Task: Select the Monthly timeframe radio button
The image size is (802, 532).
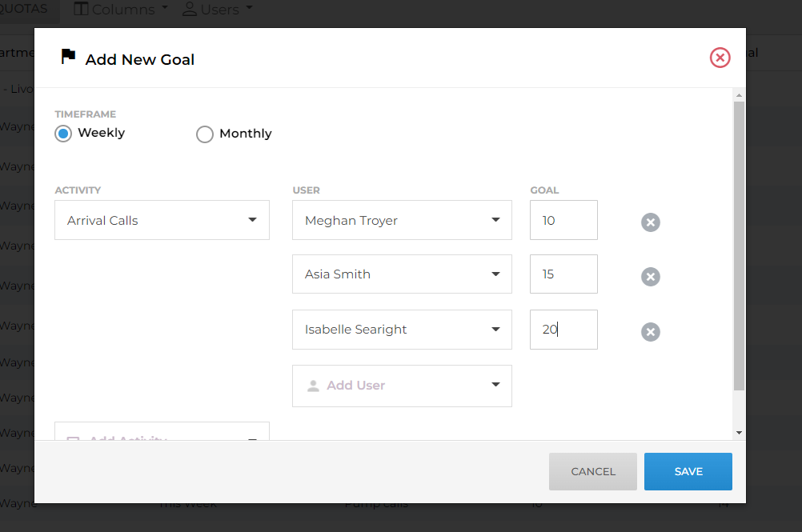Action: [x=205, y=134]
